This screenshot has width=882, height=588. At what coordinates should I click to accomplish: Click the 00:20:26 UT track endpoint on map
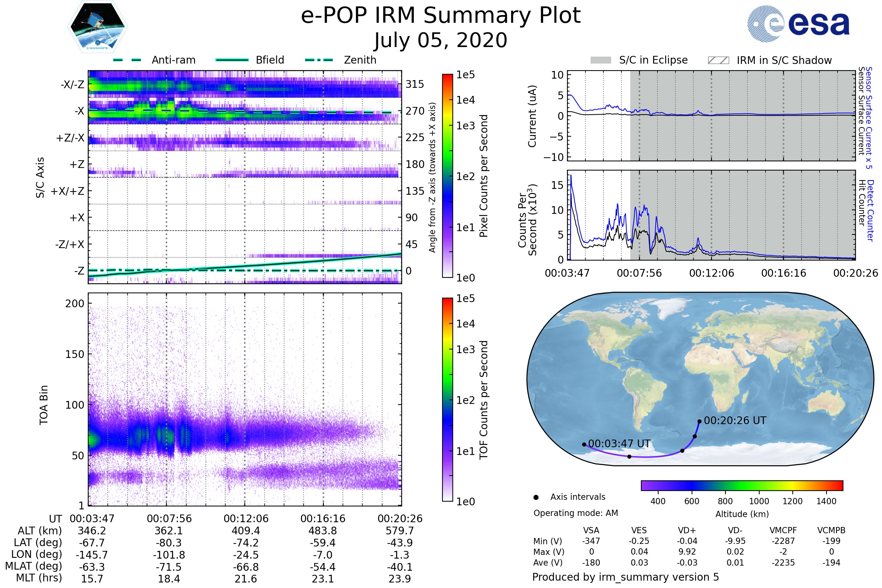pos(699,422)
